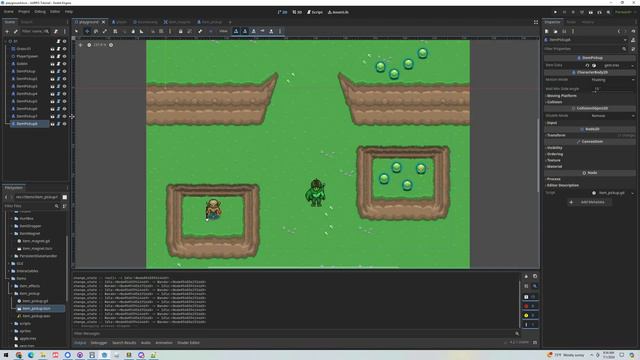Select item_pickup.gd in FileSystem
The image size is (640, 360).
tap(35, 301)
